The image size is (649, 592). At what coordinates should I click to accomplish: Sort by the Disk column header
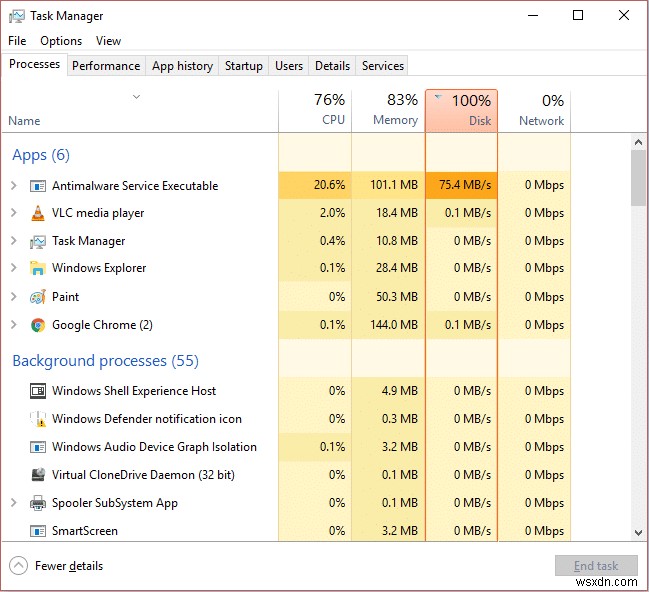[x=462, y=111]
